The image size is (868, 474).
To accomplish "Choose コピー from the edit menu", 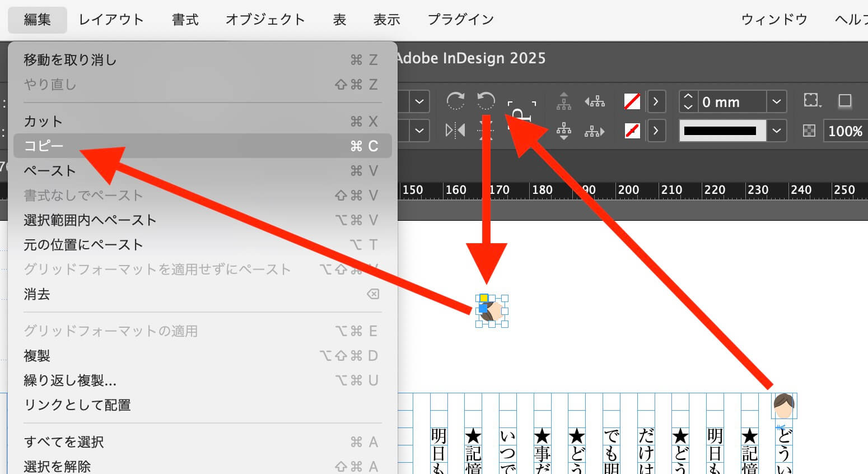I will (x=44, y=146).
